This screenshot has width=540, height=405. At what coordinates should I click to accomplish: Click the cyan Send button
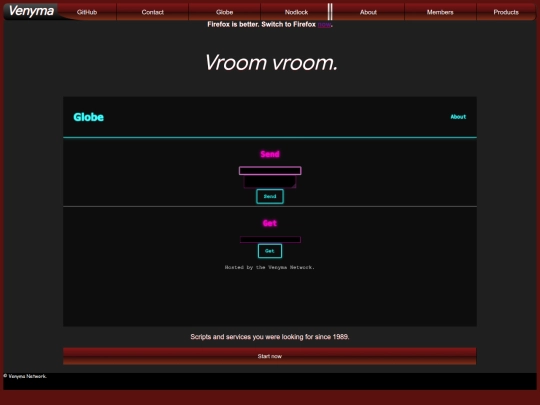(x=270, y=196)
